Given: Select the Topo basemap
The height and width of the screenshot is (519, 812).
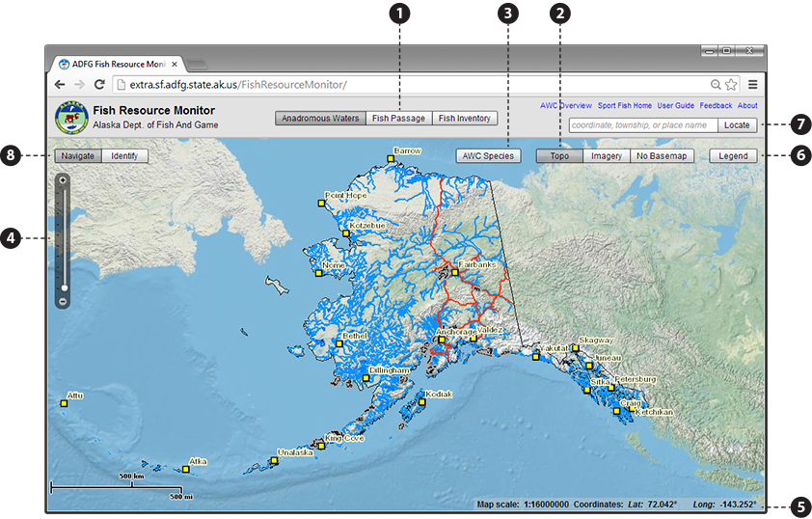Looking at the screenshot, I should 559,155.
